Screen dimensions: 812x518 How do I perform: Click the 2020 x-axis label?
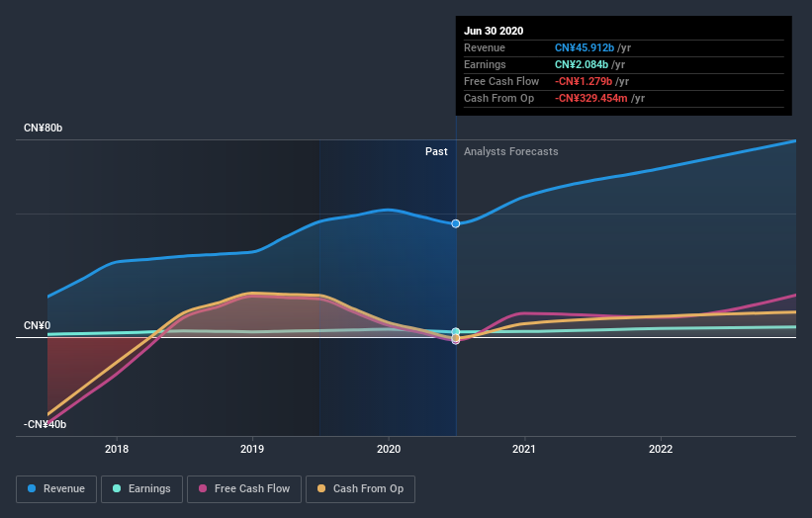tap(389, 449)
